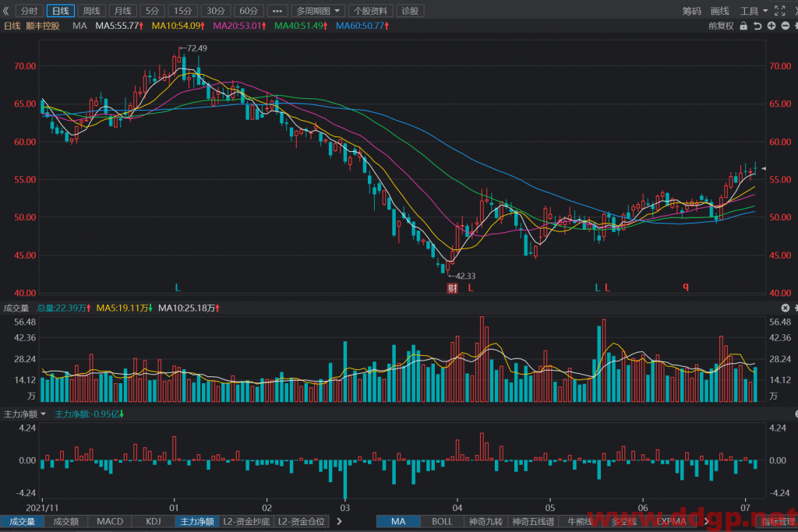Click the current price arrow marker on right axis

click(x=764, y=168)
